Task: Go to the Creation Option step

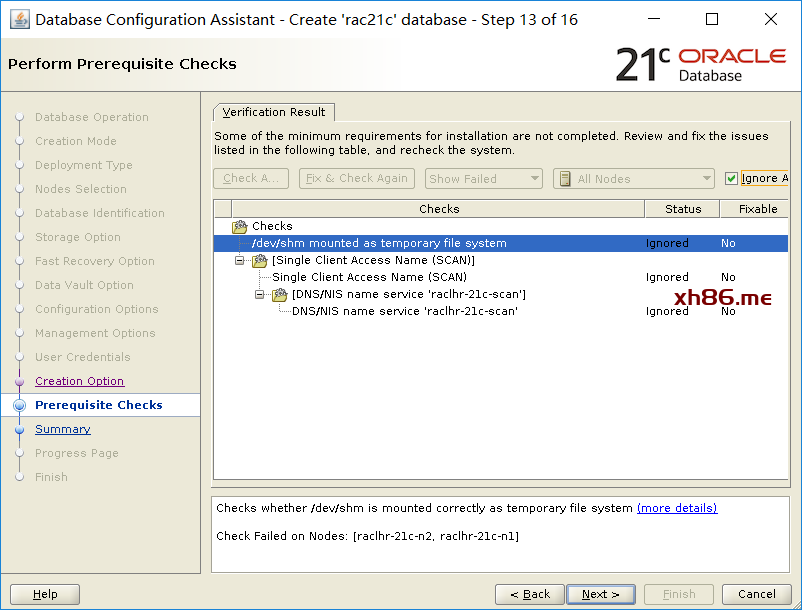Action: point(79,381)
